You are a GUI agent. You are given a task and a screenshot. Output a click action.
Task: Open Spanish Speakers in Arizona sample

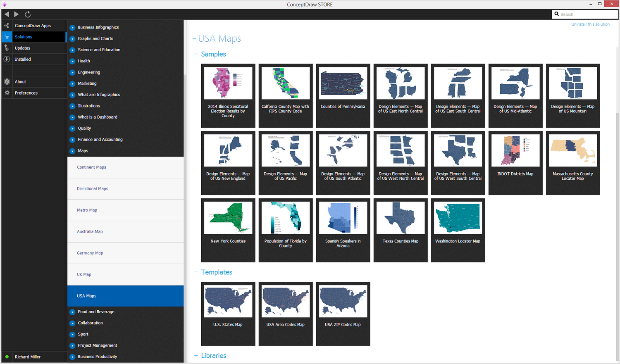(x=343, y=230)
